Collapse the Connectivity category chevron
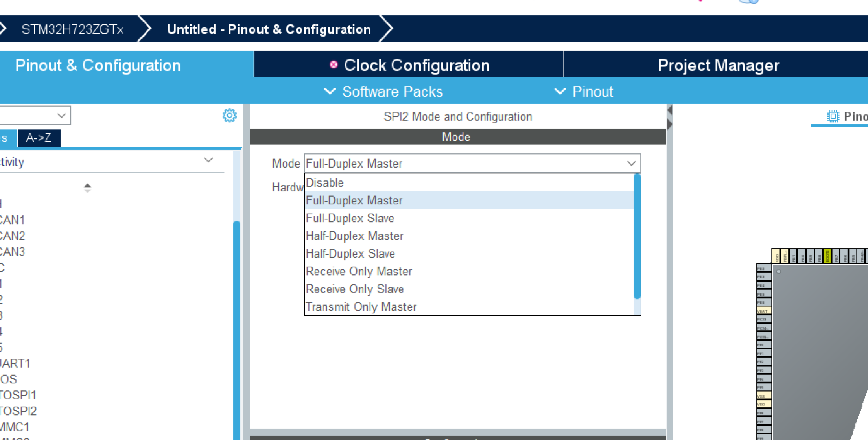 (208, 160)
